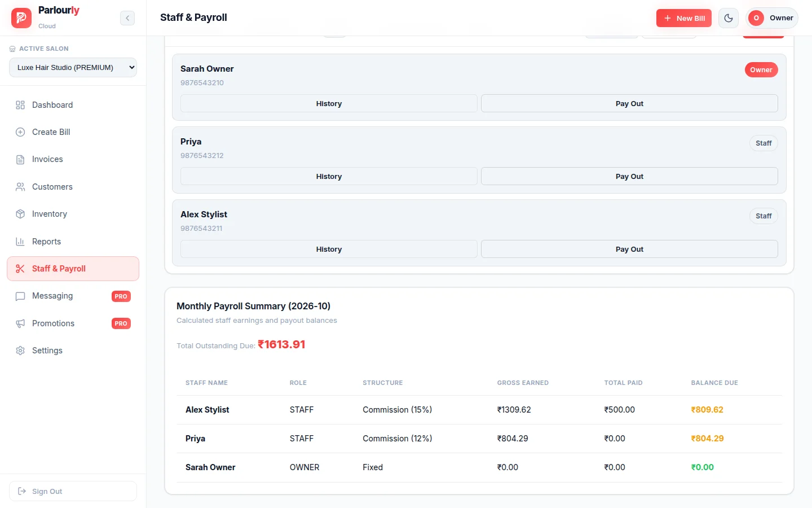Collapse the sidebar with chevron button
This screenshot has height=508, width=812.
[127, 18]
